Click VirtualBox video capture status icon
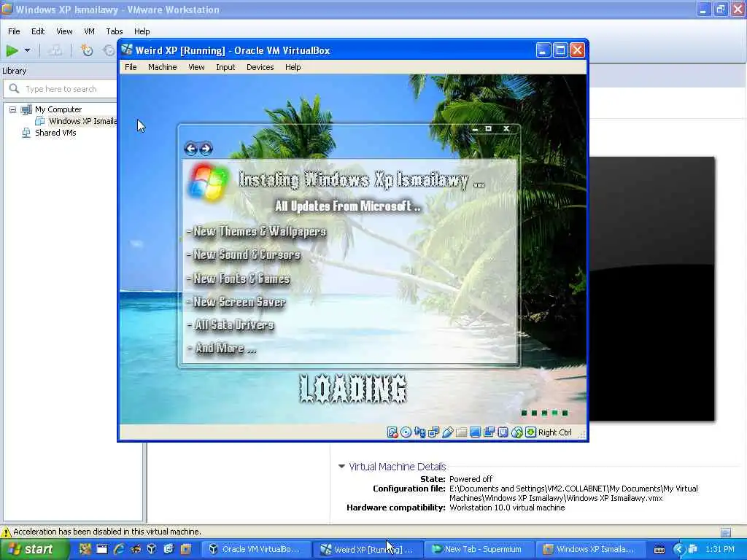Screen dimensions: 747x560 (x=489, y=432)
